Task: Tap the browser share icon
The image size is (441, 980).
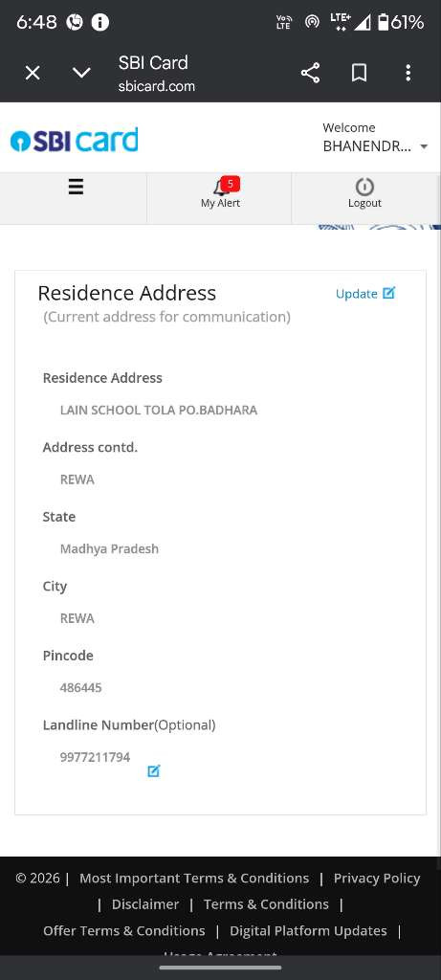Action: coord(311,73)
